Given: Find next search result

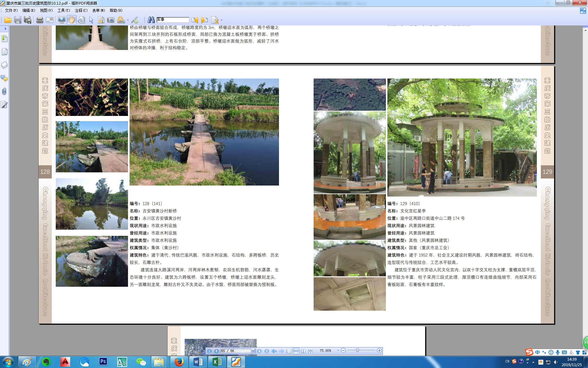Looking at the screenshot, I should 204,20.
